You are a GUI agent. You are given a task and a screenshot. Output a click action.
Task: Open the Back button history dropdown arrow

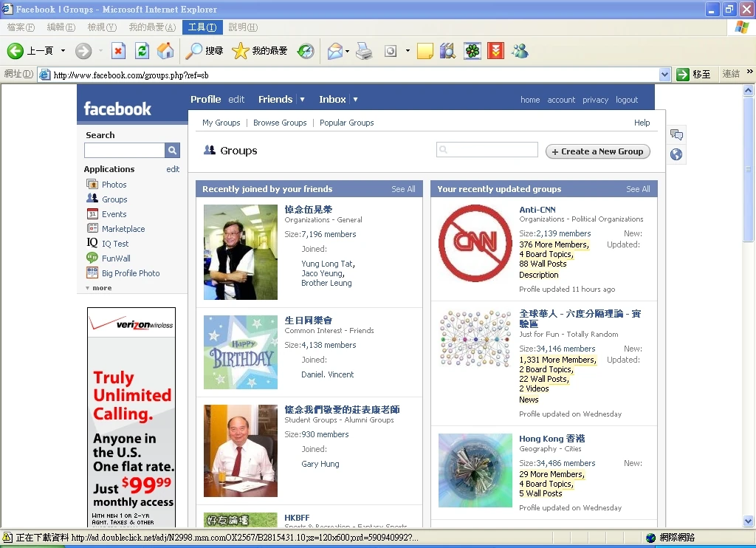pos(63,51)
